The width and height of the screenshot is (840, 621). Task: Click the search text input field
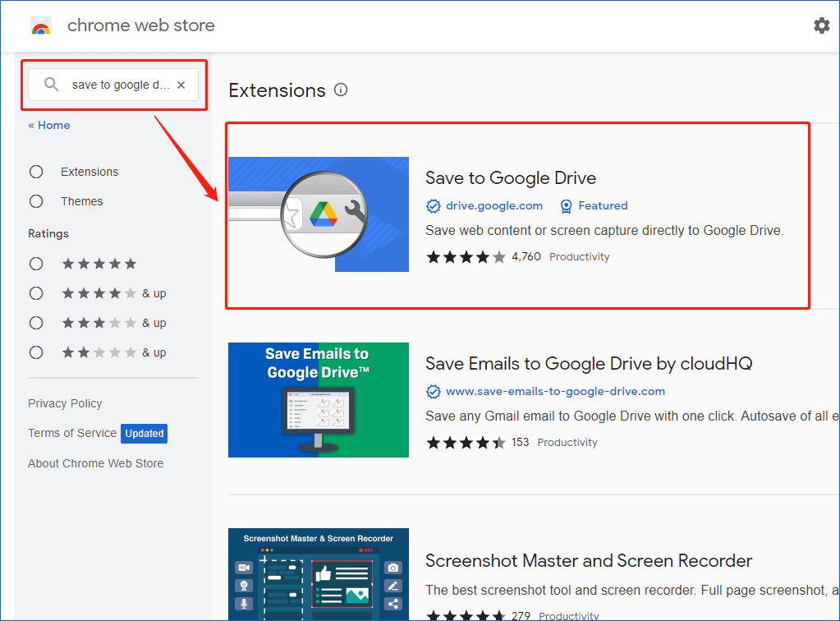(x=120, y=85)
